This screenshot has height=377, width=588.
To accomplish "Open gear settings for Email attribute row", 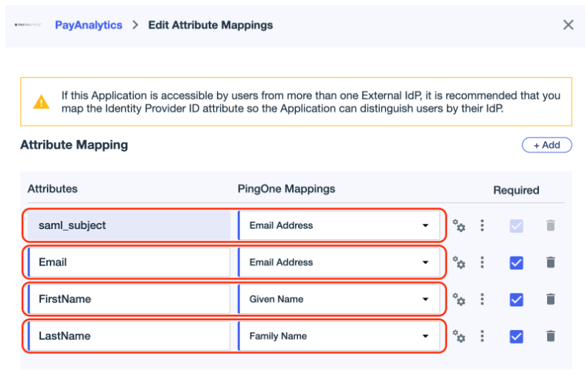I will 459,262.
